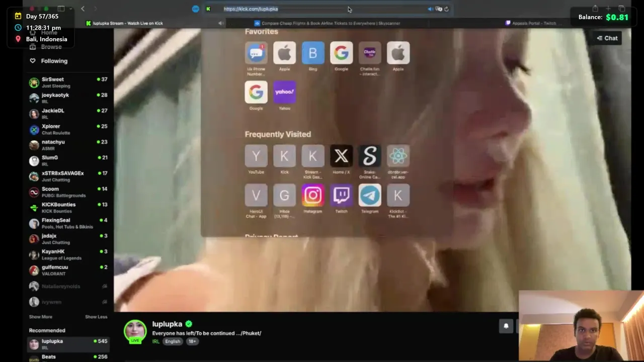Open the last Apple favorite
Screen dimensions: 644x362
click(398, 53)
